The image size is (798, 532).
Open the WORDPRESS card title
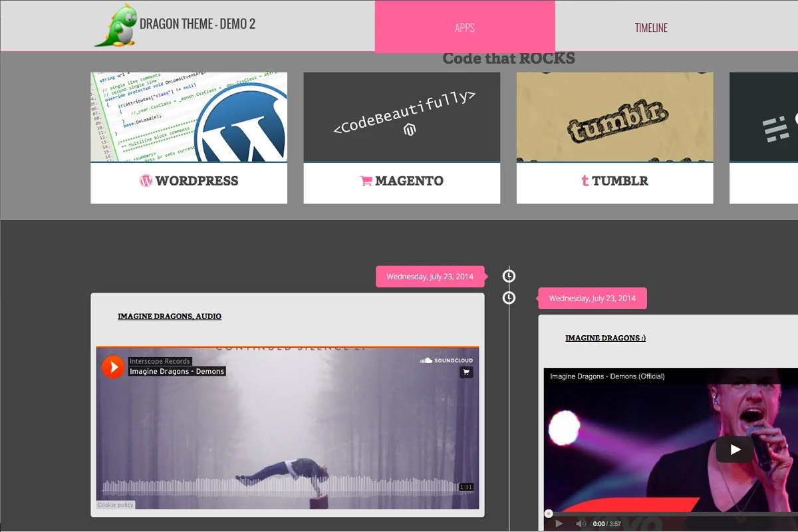click(x=189, y=181)
